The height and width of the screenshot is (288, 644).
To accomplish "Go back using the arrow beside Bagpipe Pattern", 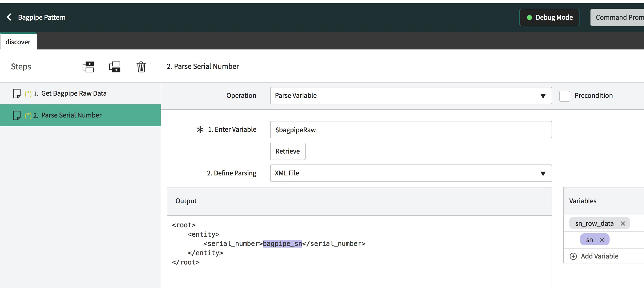I will pyautogui.click(x=9, y=17).
